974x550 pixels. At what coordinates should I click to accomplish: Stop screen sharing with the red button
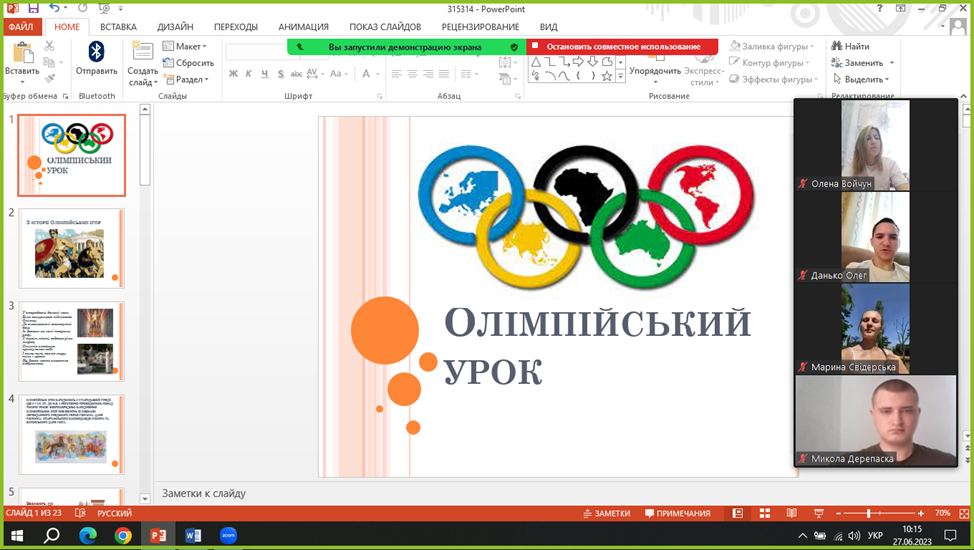[622, 46]
